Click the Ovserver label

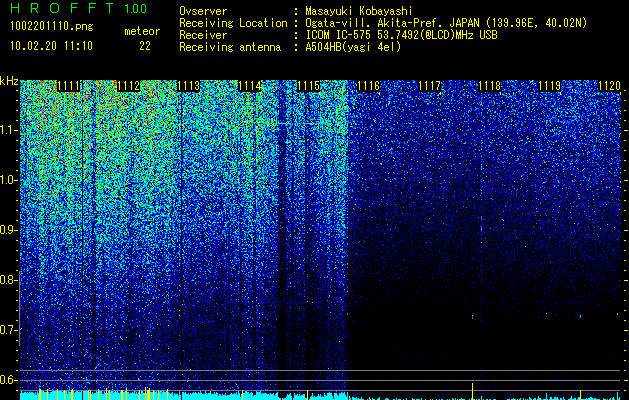pos(203,11)
